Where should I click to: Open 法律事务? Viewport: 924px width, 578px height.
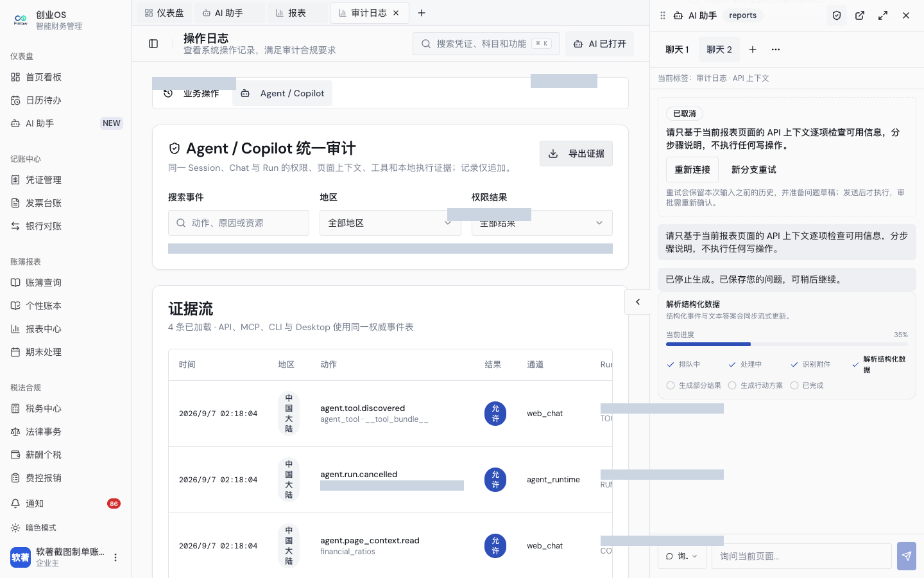[65, 432]
